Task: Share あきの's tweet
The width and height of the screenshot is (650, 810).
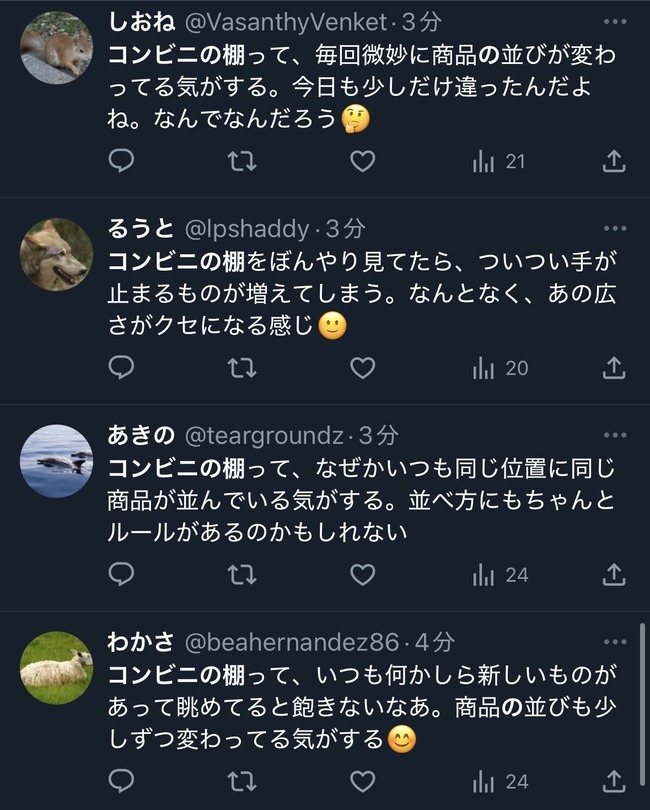Action: point(614,574)
